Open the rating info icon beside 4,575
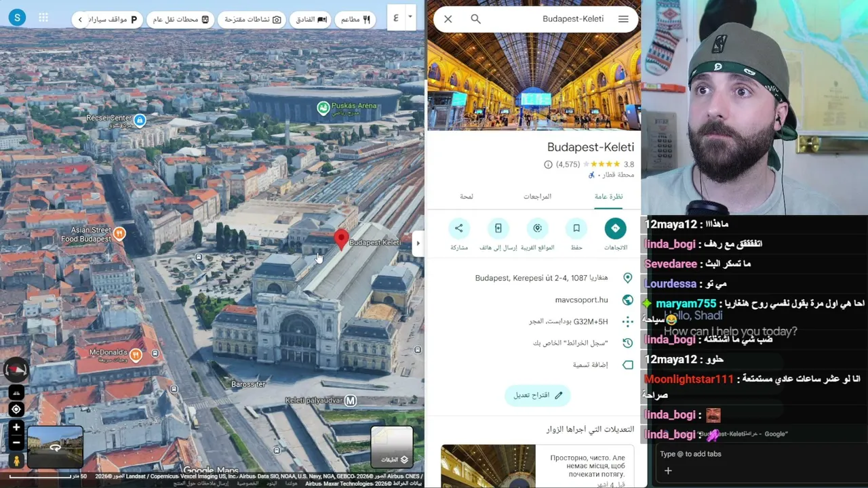868x488 pixels. point(548,165)
